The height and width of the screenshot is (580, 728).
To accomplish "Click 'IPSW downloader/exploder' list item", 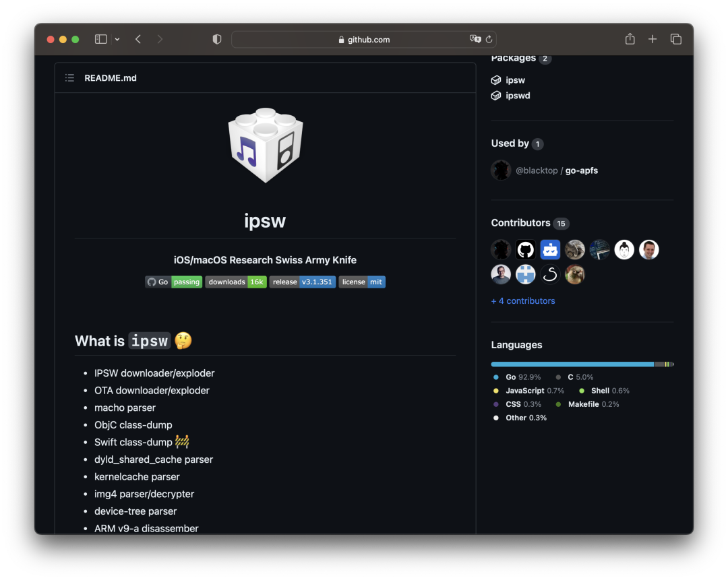I will click(x=154, y=373).
